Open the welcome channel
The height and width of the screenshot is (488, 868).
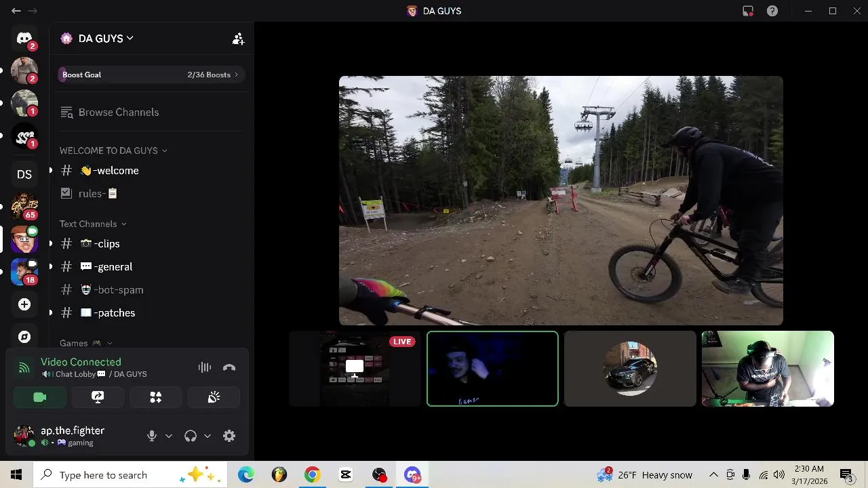coord(151,171)
